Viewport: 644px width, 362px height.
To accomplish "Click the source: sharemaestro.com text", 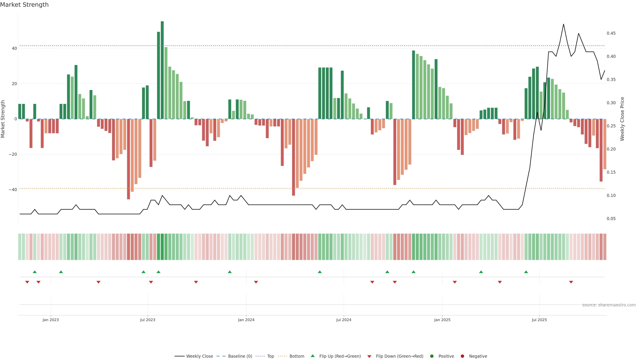I will [609, 305].
